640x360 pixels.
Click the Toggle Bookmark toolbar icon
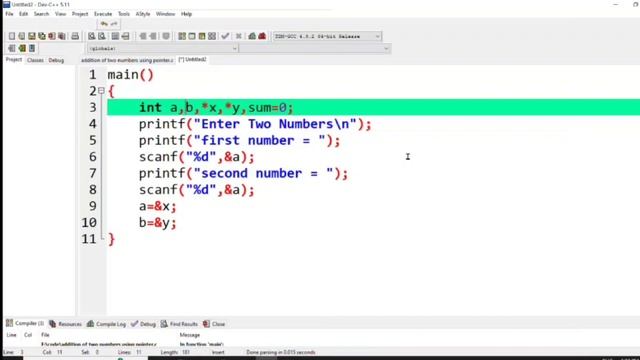22,48
